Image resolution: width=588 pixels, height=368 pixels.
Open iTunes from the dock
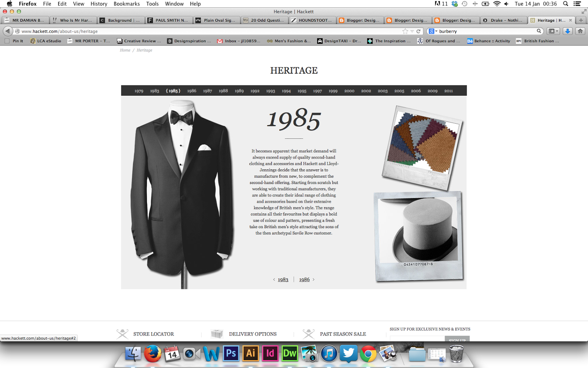pyautogui.click(x=329, y=354)
